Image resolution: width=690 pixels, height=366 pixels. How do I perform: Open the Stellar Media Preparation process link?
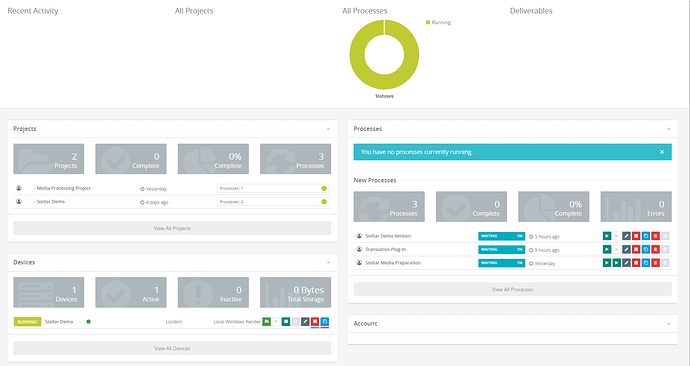click(x=393, y=263)
